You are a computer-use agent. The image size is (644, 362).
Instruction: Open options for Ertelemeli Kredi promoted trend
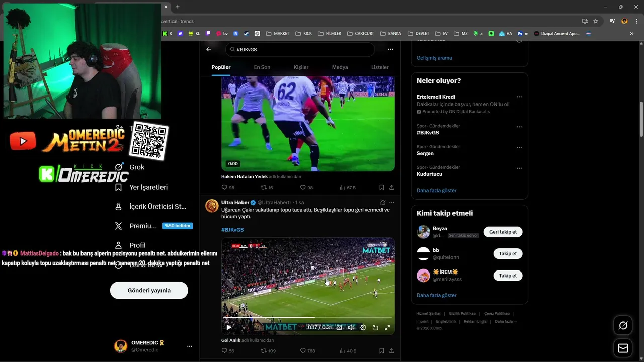(519, 97)
